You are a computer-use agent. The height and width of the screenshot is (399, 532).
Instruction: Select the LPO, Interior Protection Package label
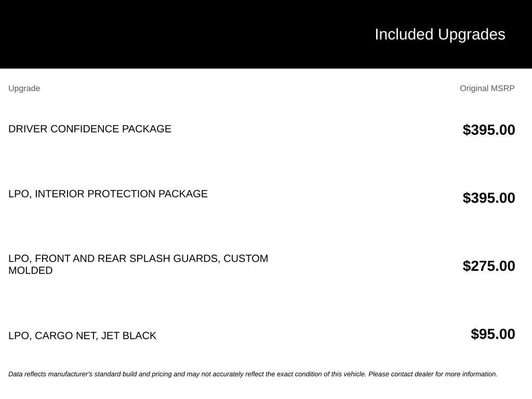pos(108,194)
